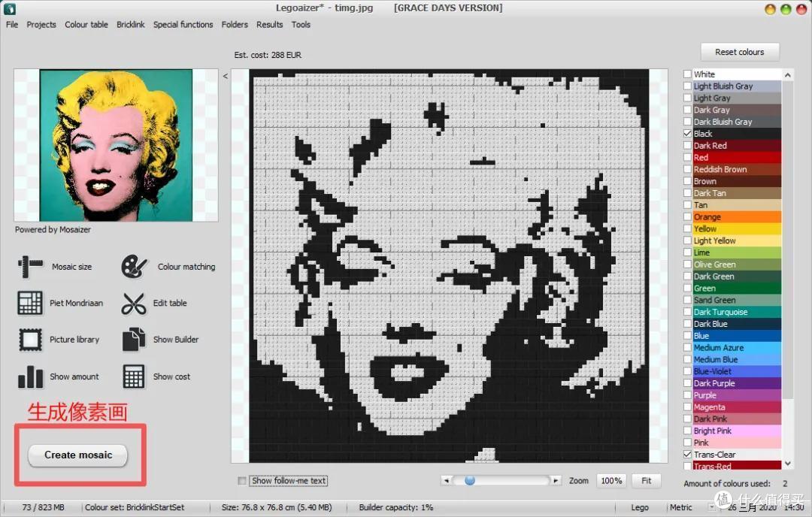Enable the Dark Turquoise checkbox
812x517 pixels.
pyautogui.click(x=688, y=312)
